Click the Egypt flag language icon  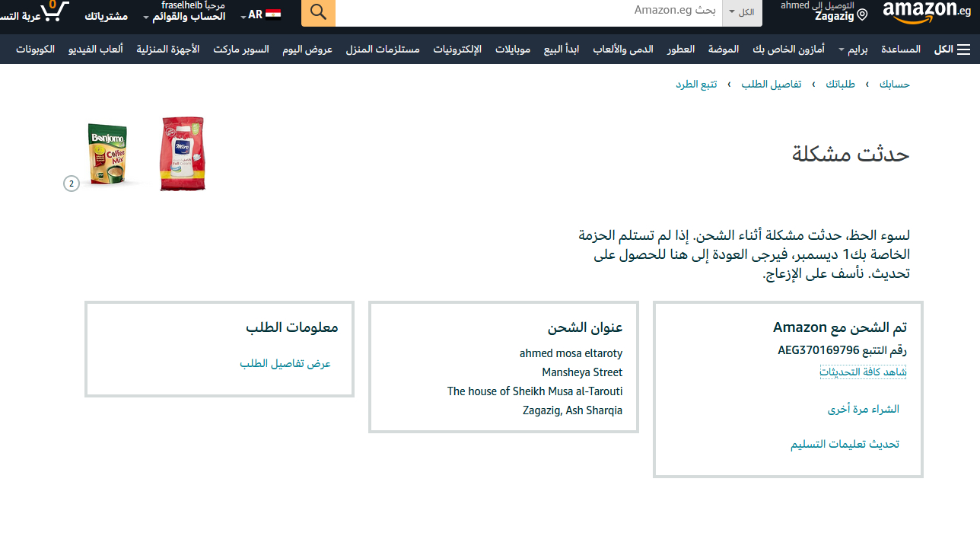(273, 14)
